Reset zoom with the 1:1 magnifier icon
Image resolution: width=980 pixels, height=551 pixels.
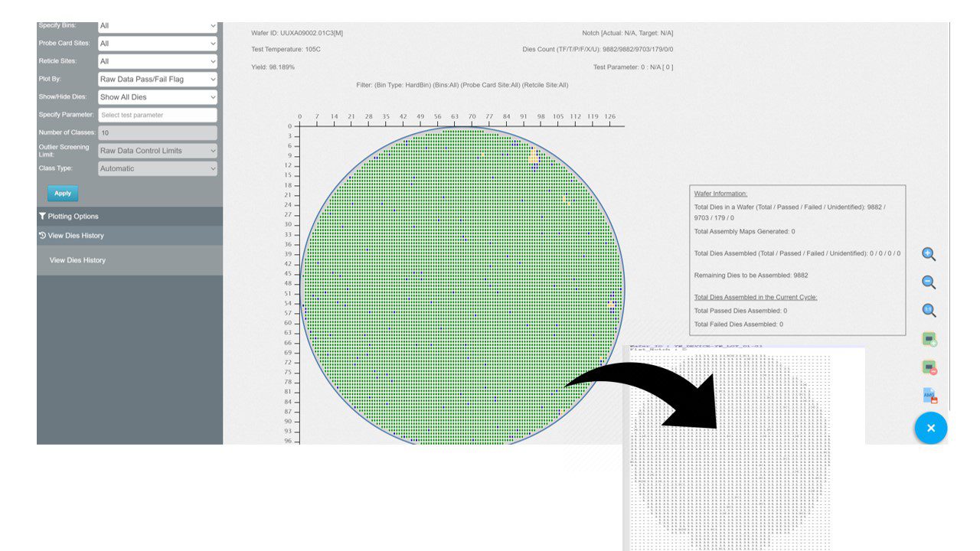coord(929,311)
